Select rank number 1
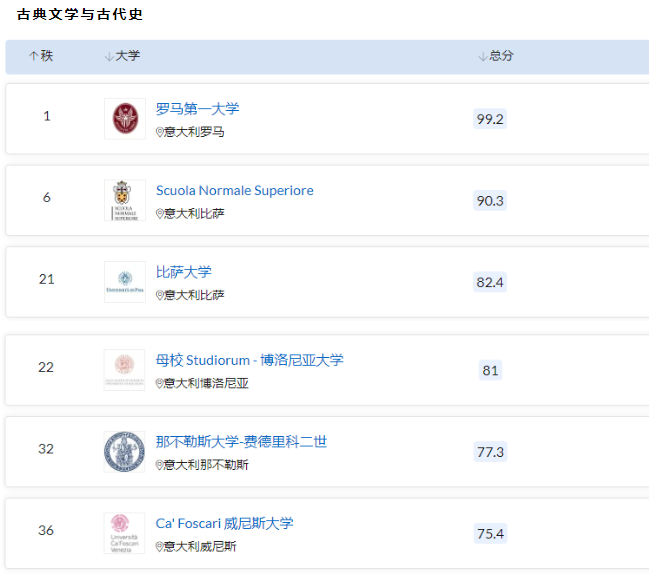 coord(47,116)
